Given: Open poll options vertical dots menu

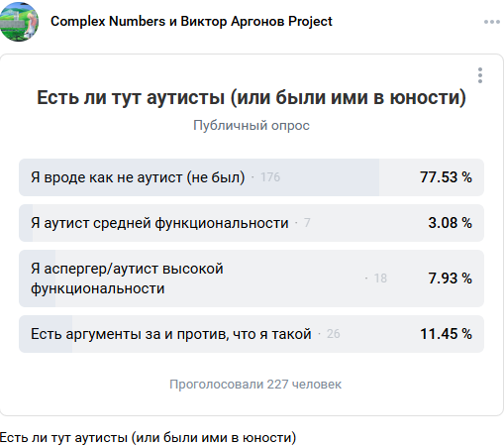Looking at the screenshot, I should 480,75.
